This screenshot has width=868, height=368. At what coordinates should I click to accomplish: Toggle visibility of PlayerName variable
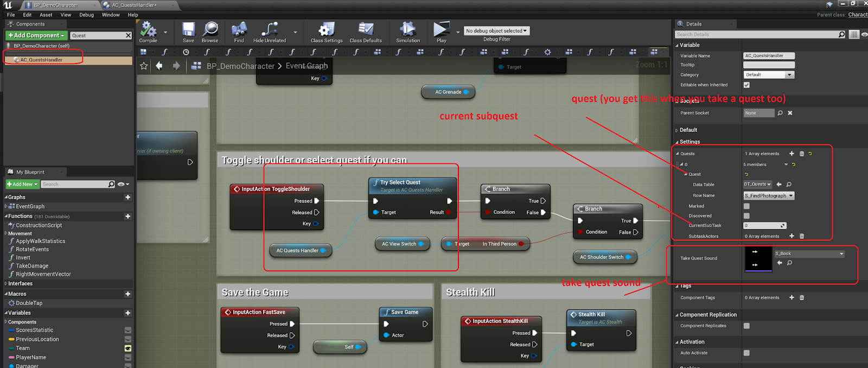tap(128, 358)
